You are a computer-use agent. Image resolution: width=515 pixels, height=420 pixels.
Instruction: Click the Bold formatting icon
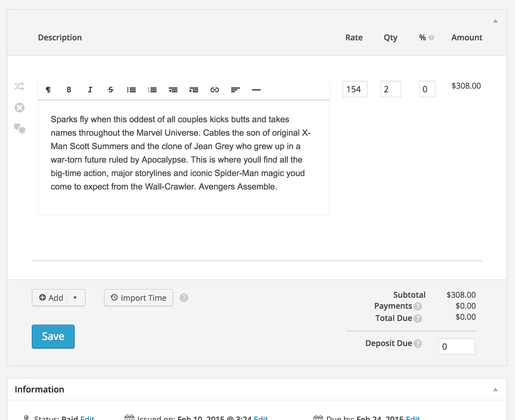coord(69,90)
